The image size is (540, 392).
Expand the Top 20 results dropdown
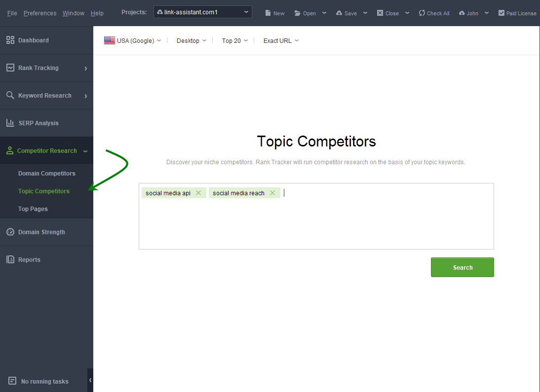[x=235, y=41]
